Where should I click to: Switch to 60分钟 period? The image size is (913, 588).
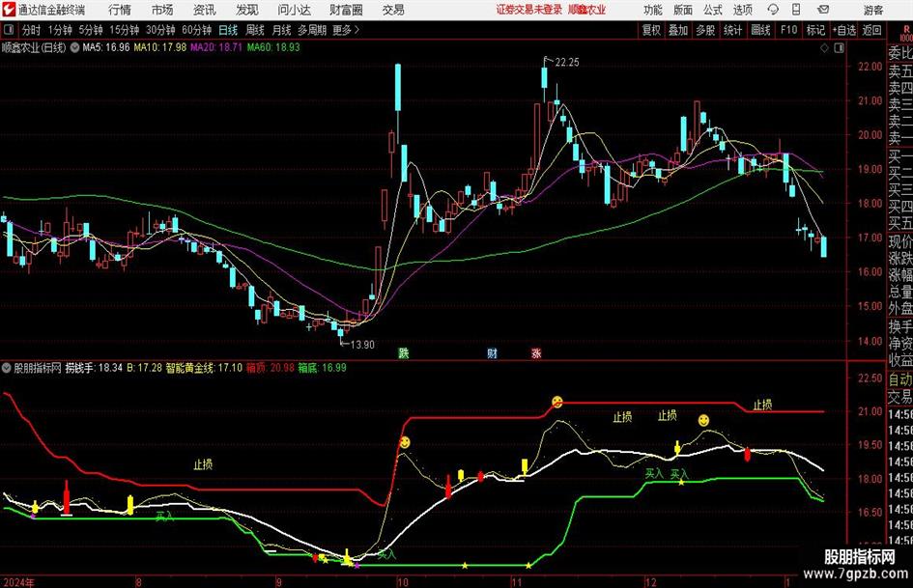197,30
